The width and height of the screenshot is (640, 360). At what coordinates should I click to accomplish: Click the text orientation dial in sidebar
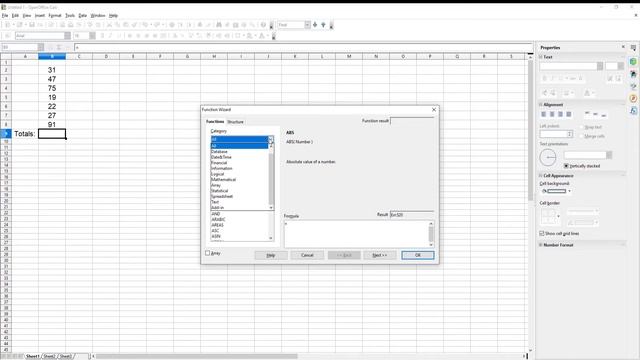click(x=548, y=158)
